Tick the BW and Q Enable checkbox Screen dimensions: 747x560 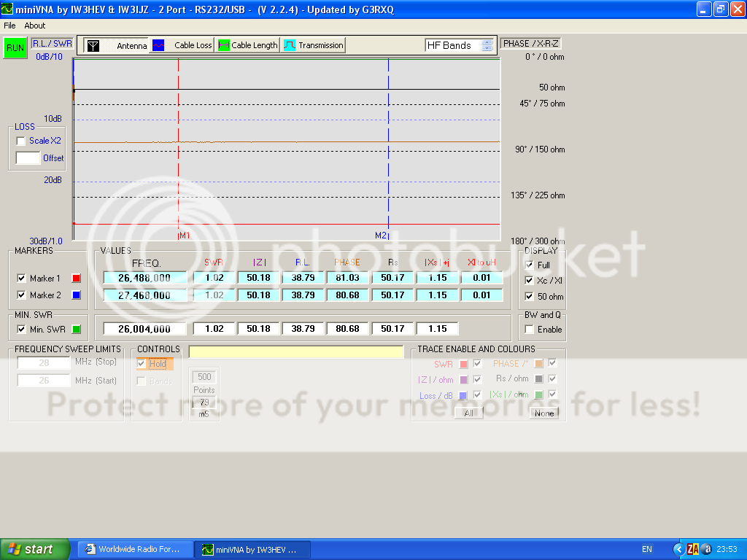(529, 330)
